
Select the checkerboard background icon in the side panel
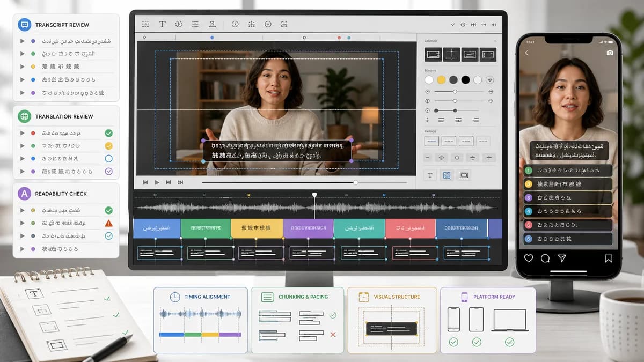447,175
